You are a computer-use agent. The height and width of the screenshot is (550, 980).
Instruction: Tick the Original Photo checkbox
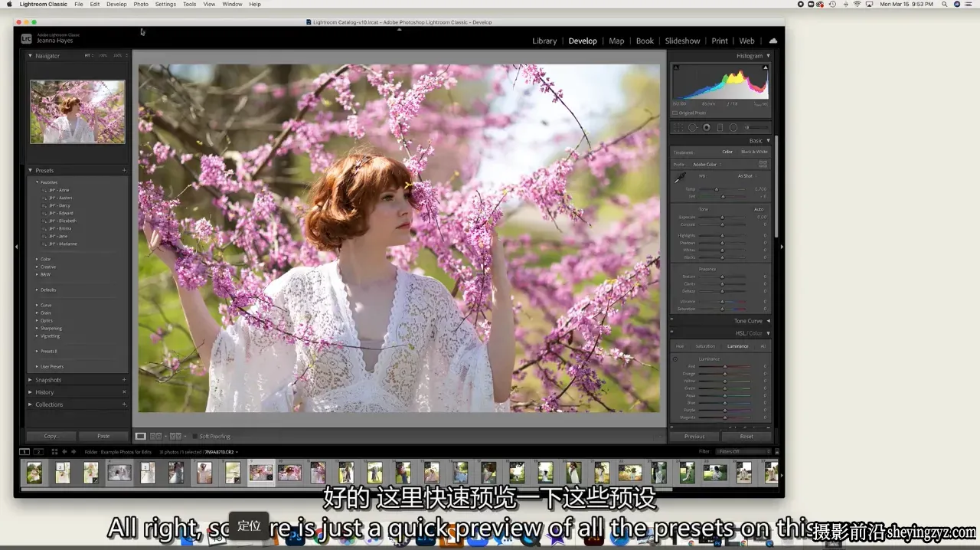click(675, 113)
